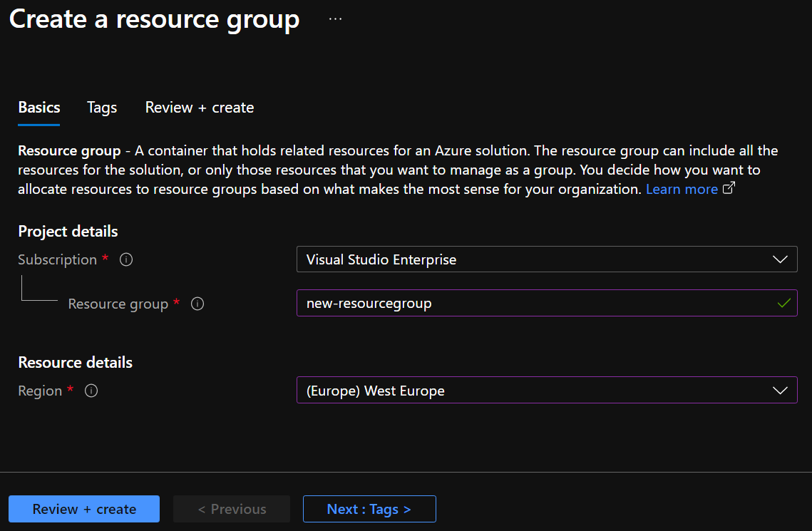
Task: Click the Previous button
Action: (232, 509)
